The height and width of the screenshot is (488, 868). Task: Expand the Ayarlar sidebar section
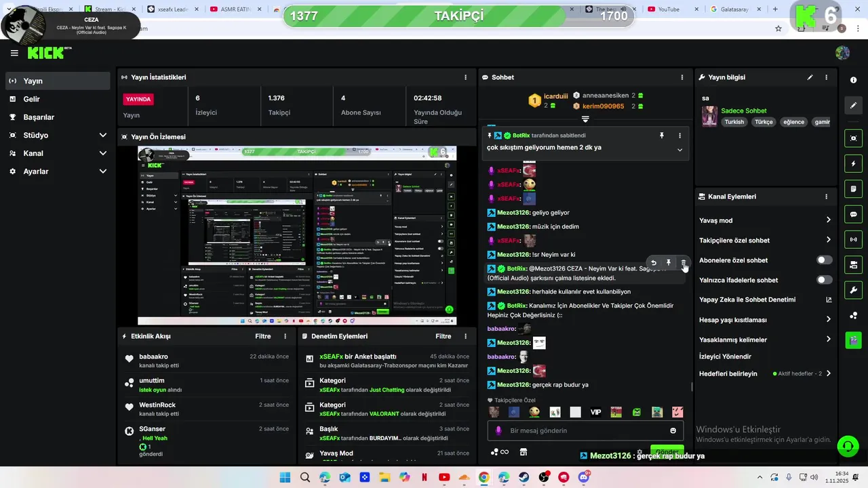58,171
